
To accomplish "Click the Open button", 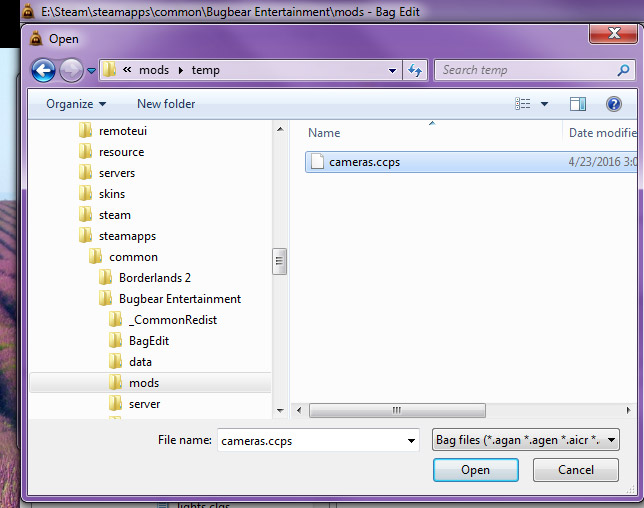I will pyautogui.click(x=476, y=470).
